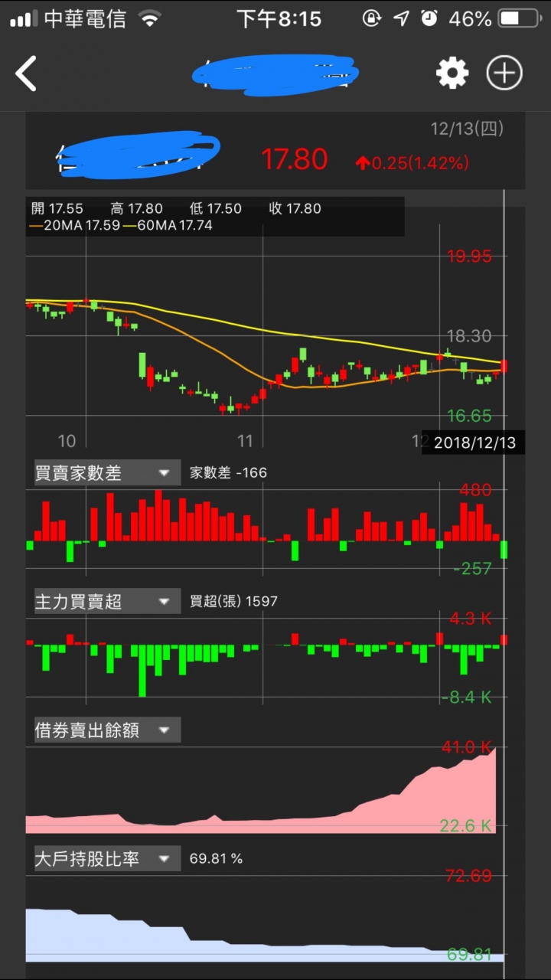Select the crosshair date 2018/12/13

coord(474,443)
